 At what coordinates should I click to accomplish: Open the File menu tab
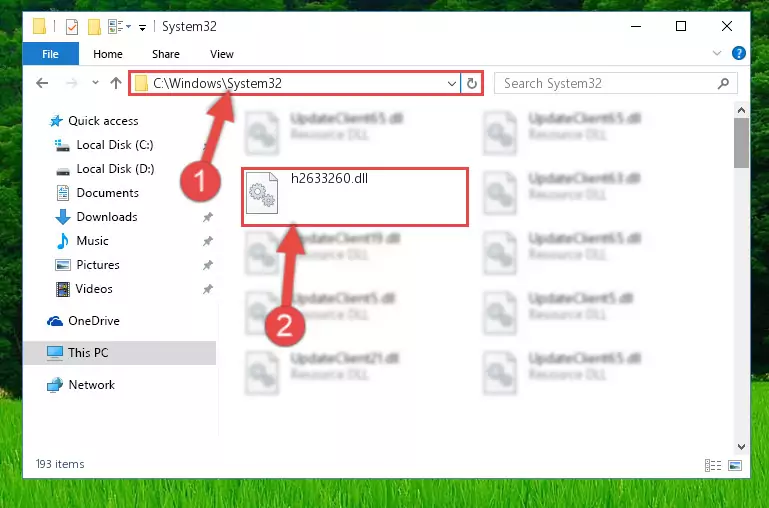51,53
